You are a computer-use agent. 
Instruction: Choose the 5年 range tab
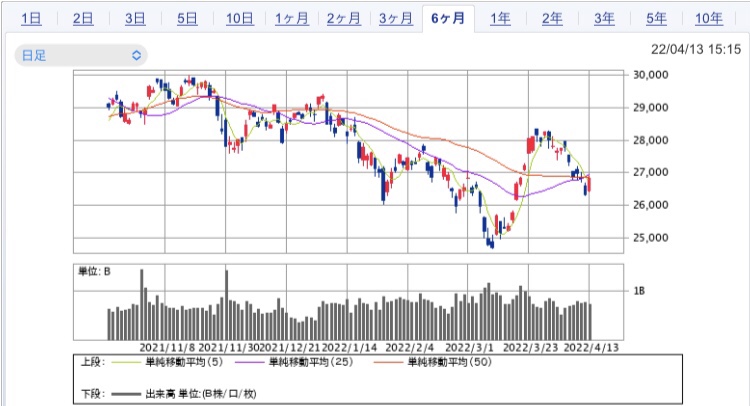point(657,19)
